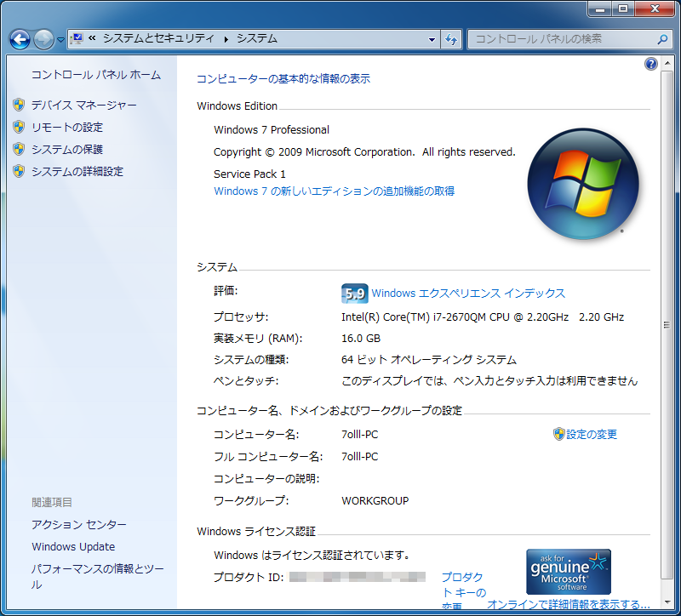Open the address bar dropdown arrow
Screen dimensions: 681x616
(432, 39)
